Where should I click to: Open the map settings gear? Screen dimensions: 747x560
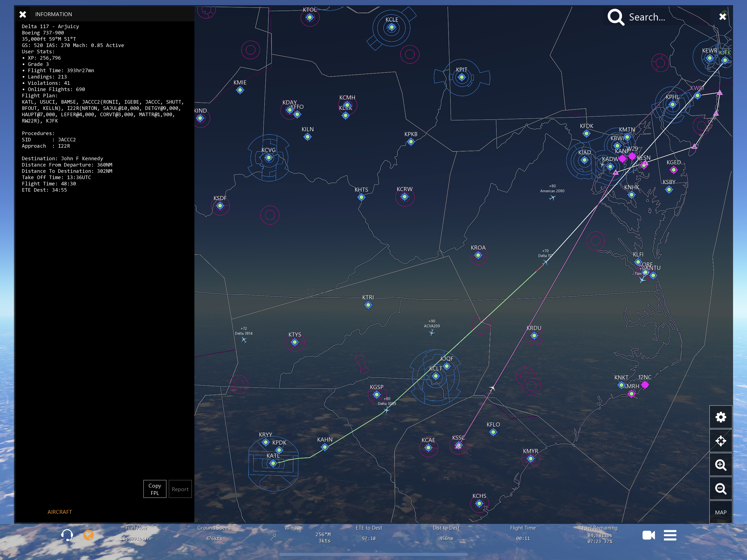tap(720, 417)
